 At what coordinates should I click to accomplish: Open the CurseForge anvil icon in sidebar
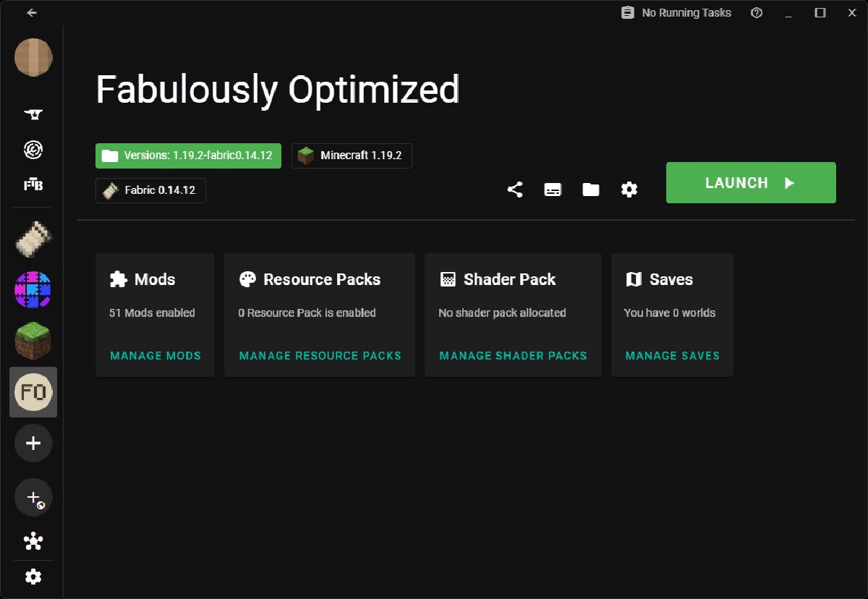pyautogui.click(x=33, y=114)
